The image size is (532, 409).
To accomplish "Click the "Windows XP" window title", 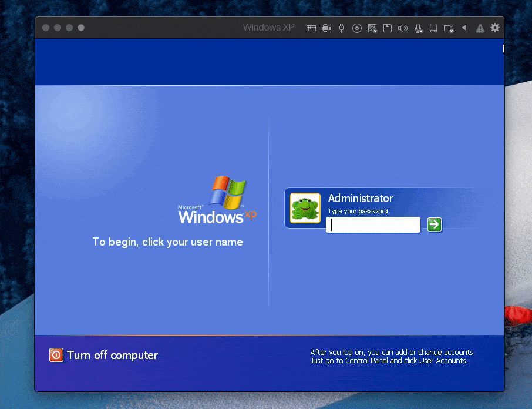I will (x=268, y=27).
